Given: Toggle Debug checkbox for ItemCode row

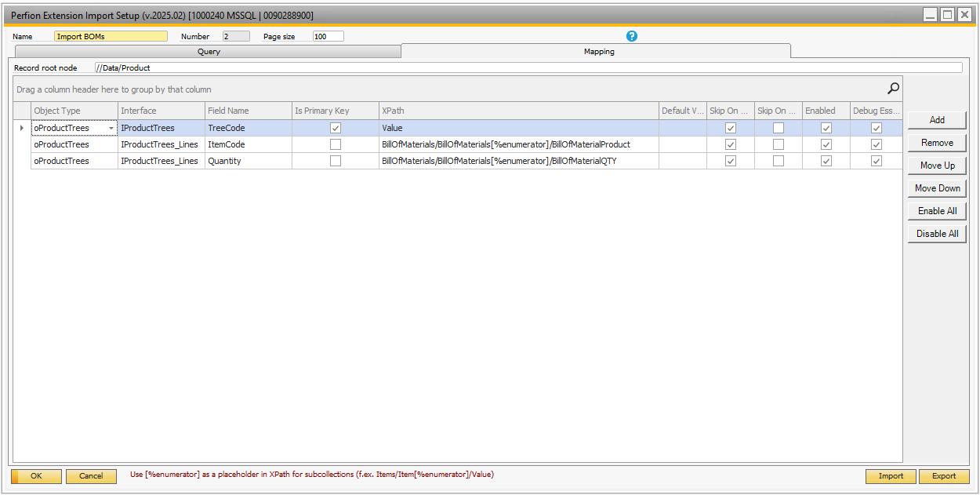Looking at the screenshot, I should 877,144.
